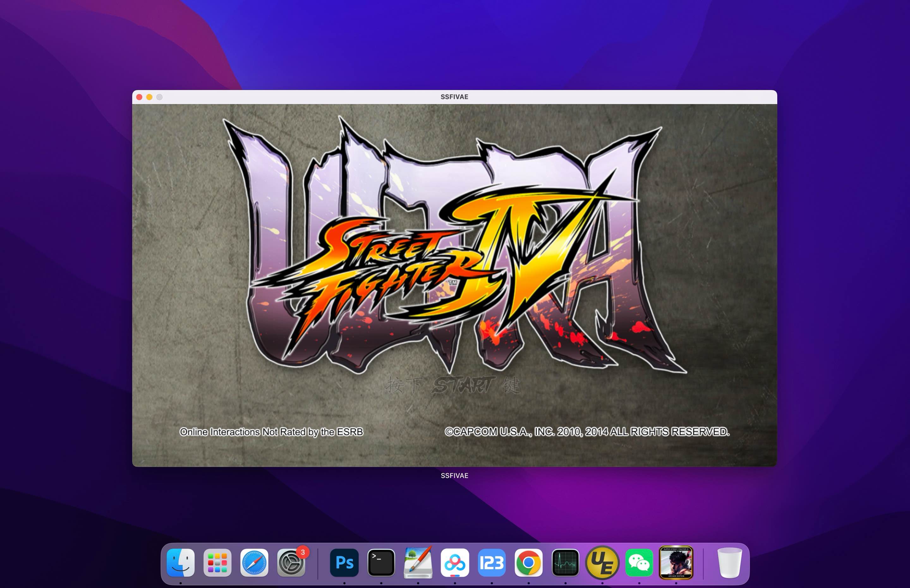Open the paintbrush drive app icon
The height and width of the screenshot is (588, 910).
pos(418,562)
